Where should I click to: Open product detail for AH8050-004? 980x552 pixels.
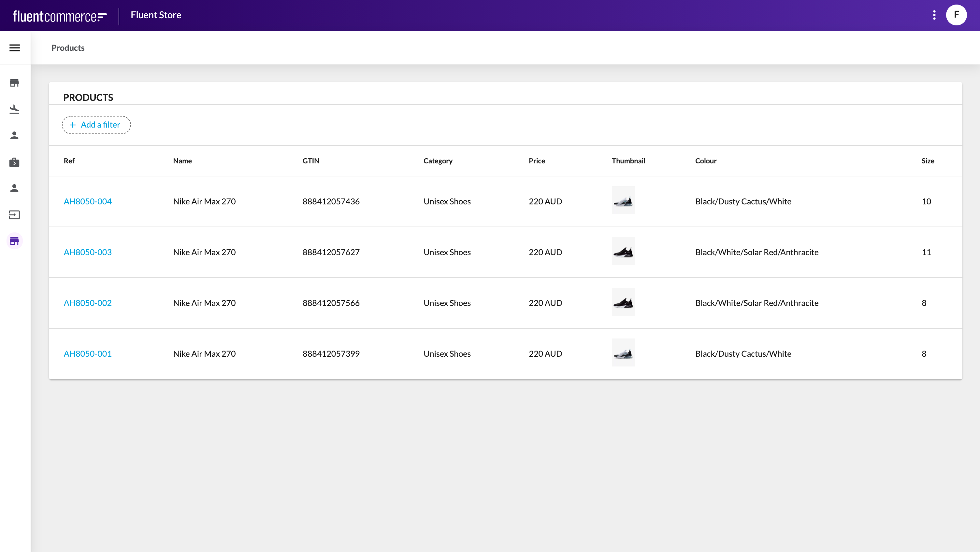click(88, 201)
